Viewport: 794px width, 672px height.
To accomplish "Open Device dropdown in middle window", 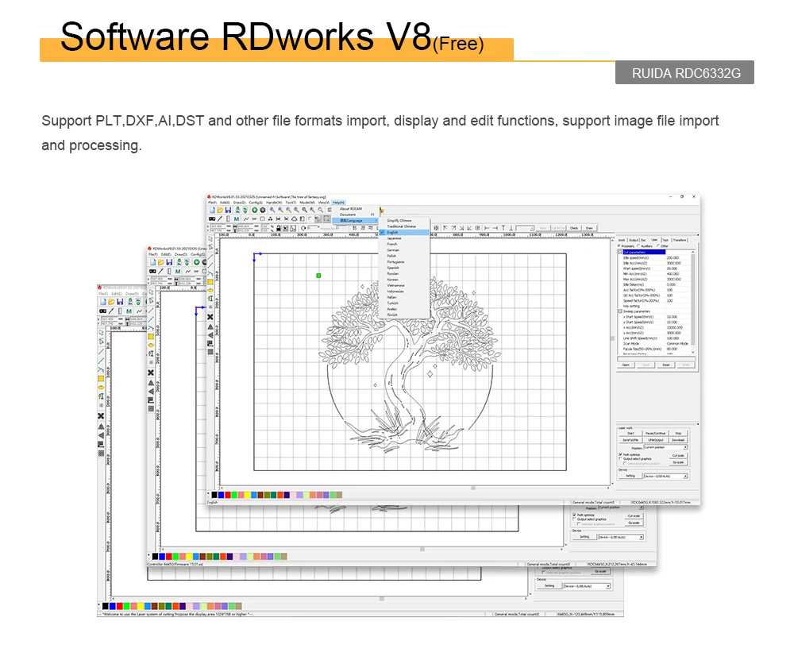I will click(x=620, y=537).
